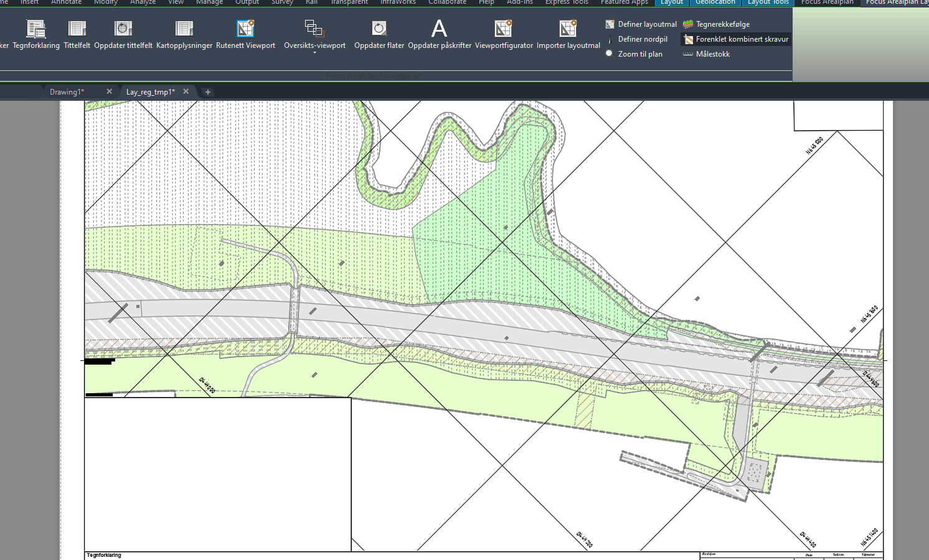929x560 pixels.
Task: Run Oppdater påskrifter tool
Action: tap(439, 29)
